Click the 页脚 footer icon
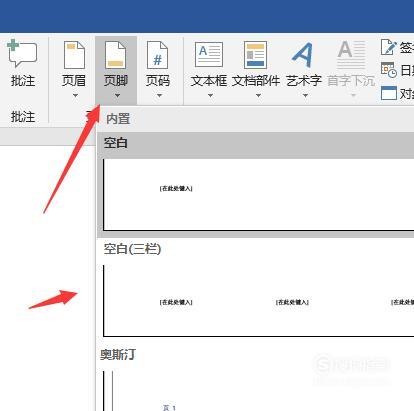 click(x=115, y=55)
